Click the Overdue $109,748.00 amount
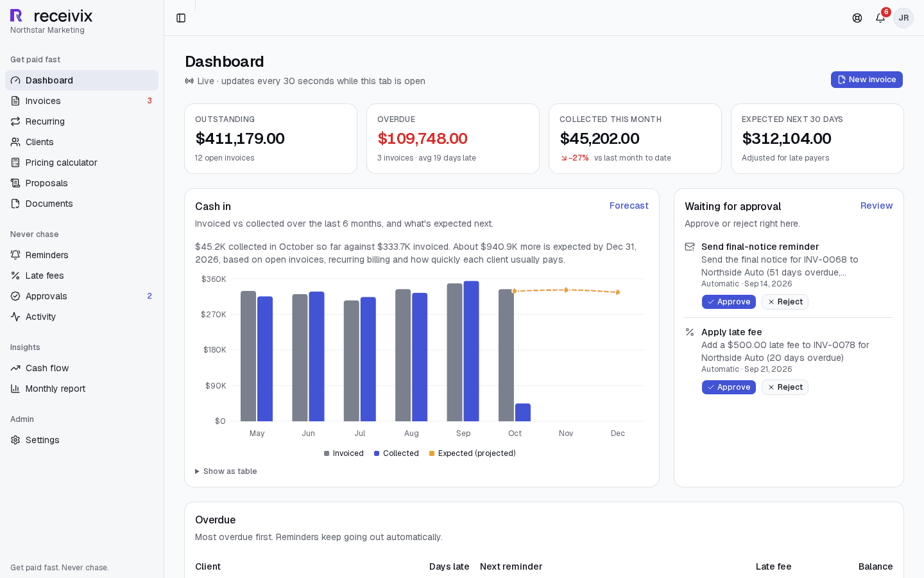924x578 pixels. click(x=422, y=139)
